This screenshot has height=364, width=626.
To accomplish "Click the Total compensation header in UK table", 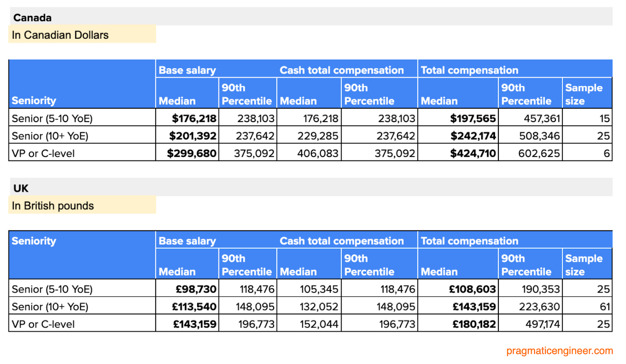I will (x=469, y=240).
